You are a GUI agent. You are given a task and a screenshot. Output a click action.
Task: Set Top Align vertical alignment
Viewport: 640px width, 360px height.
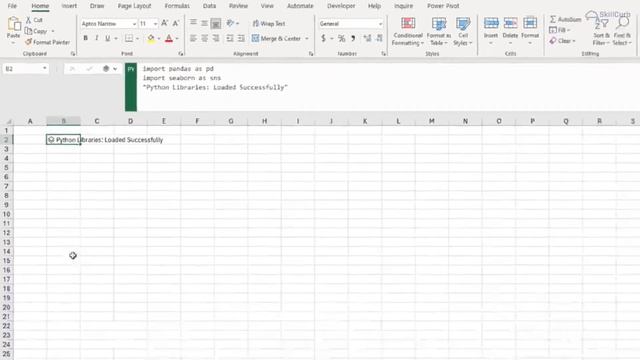[193, 23]
